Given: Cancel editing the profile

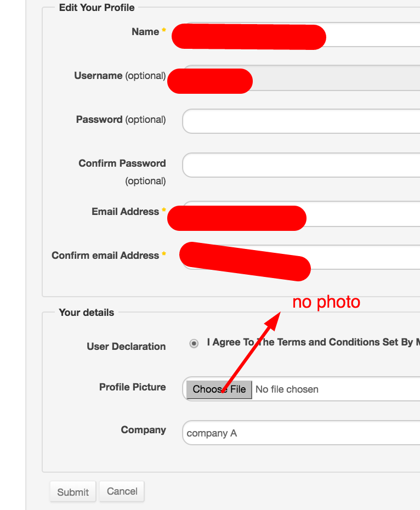Looking at the screenshot, I should point(122,491).
